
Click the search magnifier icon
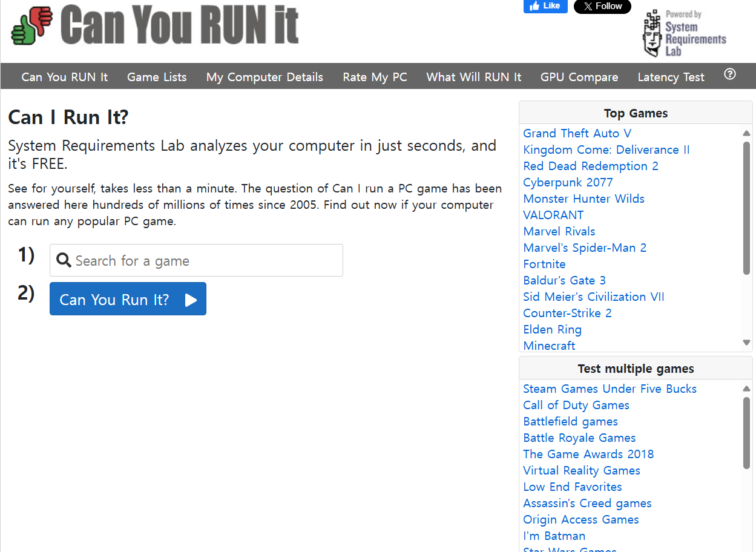pos(64,260)
